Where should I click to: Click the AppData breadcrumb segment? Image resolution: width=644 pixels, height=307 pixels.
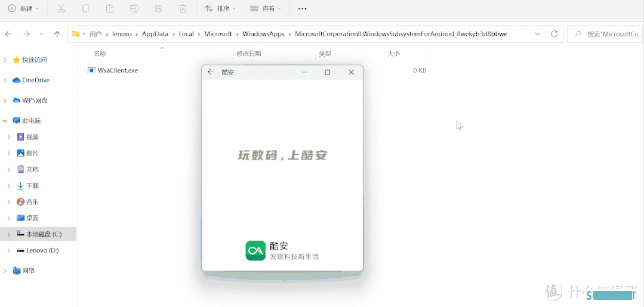[x=155, y=34]
